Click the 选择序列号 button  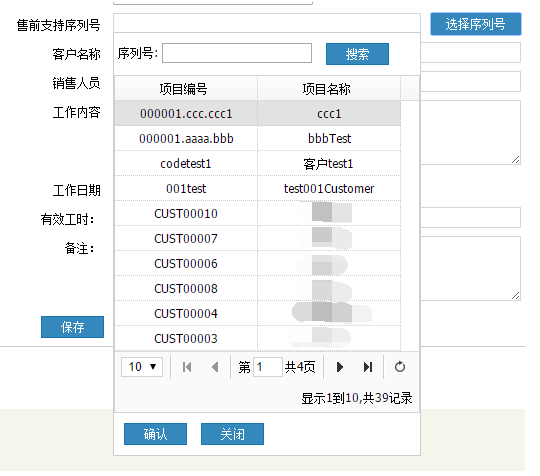(x=476, y=24)
